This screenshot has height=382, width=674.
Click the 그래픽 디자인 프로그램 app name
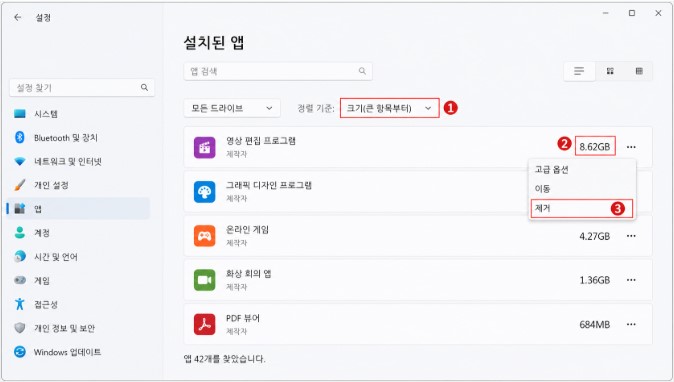(x=269, y=186)
